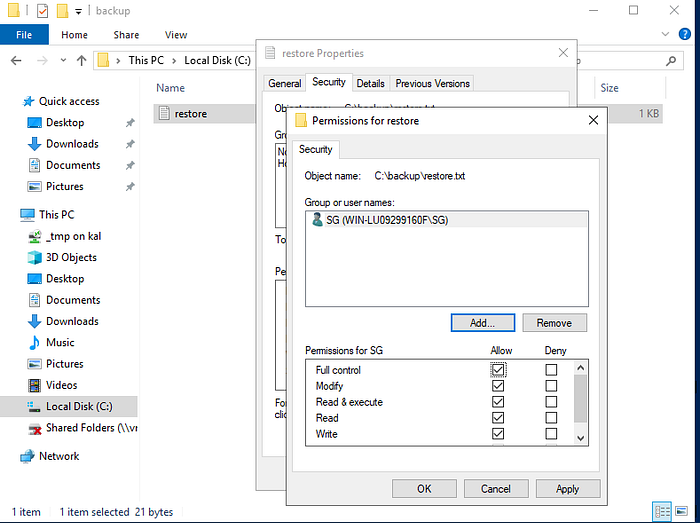Customize Quick Access Toolbar dropdown
This screenshot has width=700, height=523.
(x=78, y=11)
